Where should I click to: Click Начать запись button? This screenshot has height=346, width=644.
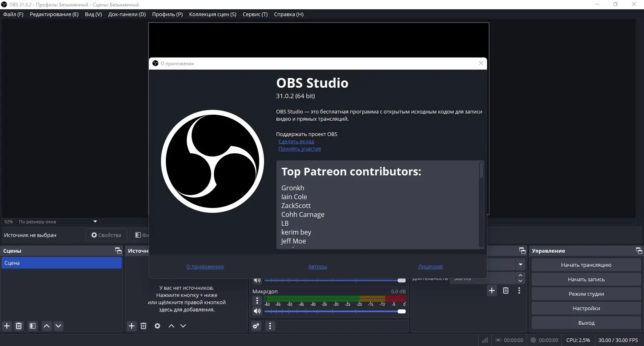pos(586,279)
